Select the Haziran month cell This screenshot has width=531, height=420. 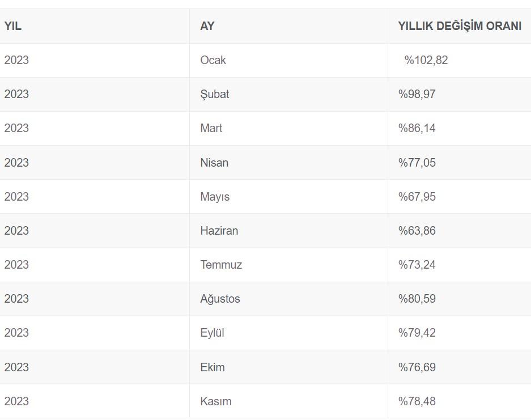click(x=219, y=231)
